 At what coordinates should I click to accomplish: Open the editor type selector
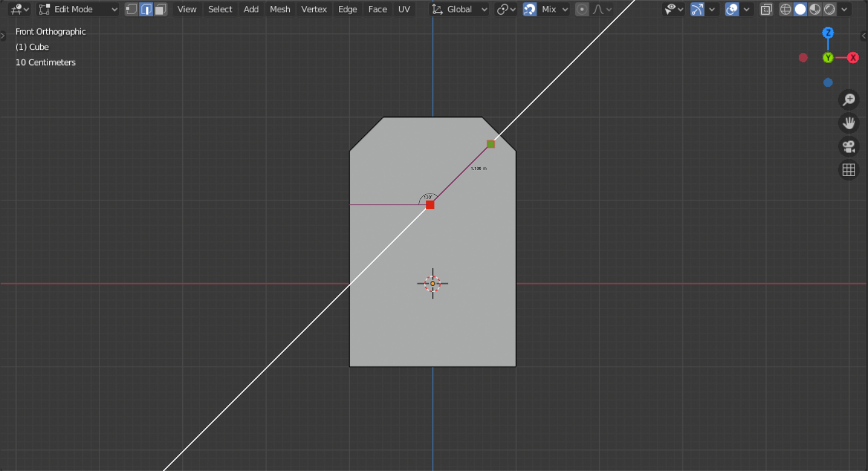19,9
